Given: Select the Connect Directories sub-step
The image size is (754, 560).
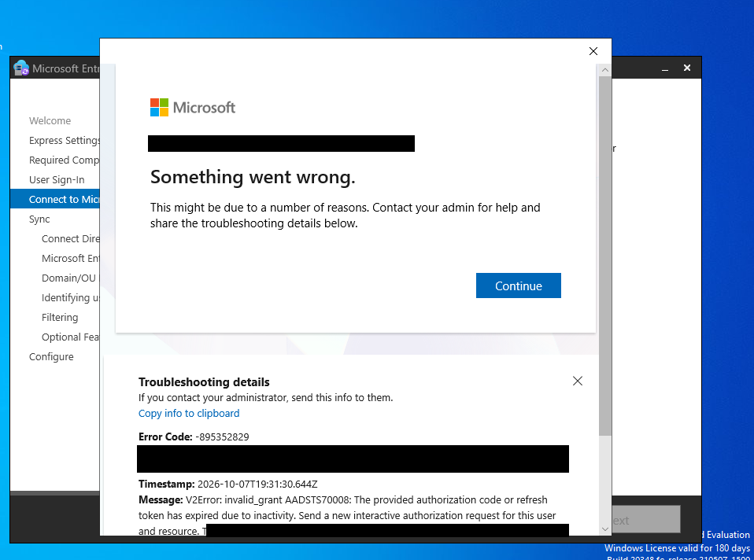Looking at the screenshot, I should (70, 239).
